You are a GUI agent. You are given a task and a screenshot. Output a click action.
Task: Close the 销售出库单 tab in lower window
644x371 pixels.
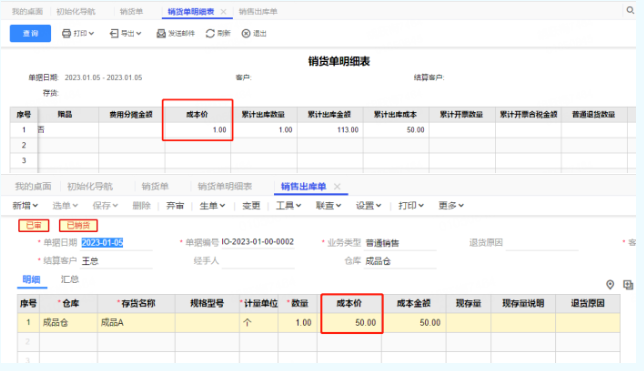coord(337,187)
